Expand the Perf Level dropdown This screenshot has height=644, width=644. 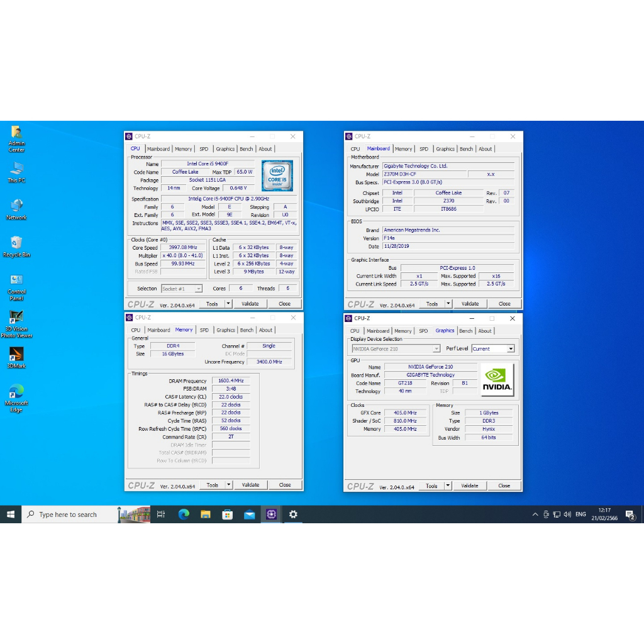pos(510,348)
